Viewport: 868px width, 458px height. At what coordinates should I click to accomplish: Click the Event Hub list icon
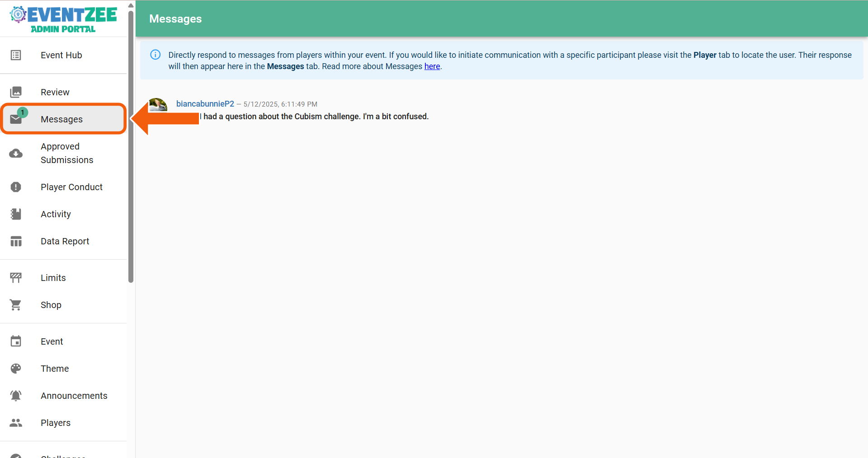point(16,55)
